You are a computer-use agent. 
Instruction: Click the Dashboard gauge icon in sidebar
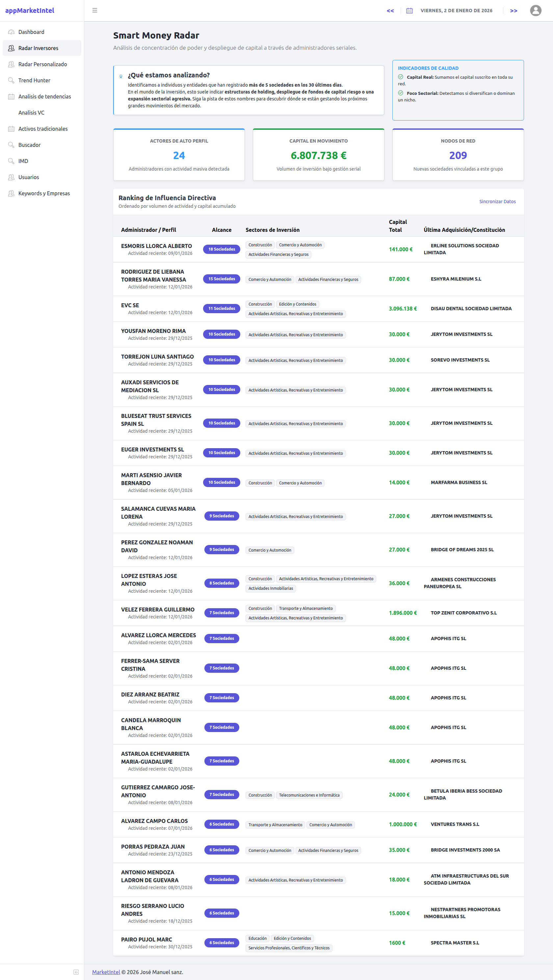[12, 32]
